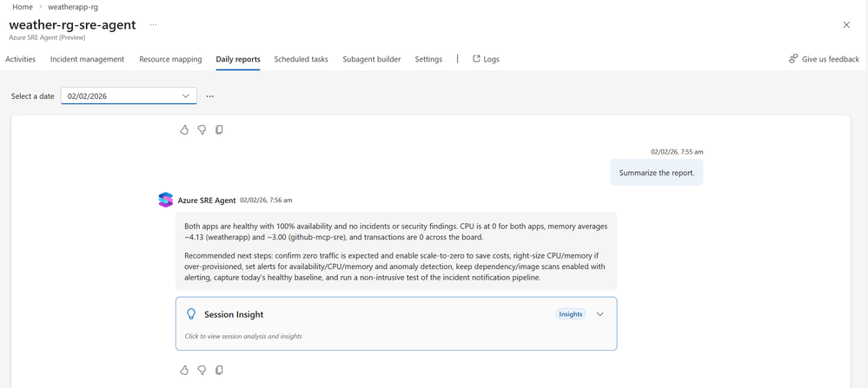The image size is (868, 388).
Task: Click the '02/02/26, 7:55 am' timestamp
Action: point(677,151)
